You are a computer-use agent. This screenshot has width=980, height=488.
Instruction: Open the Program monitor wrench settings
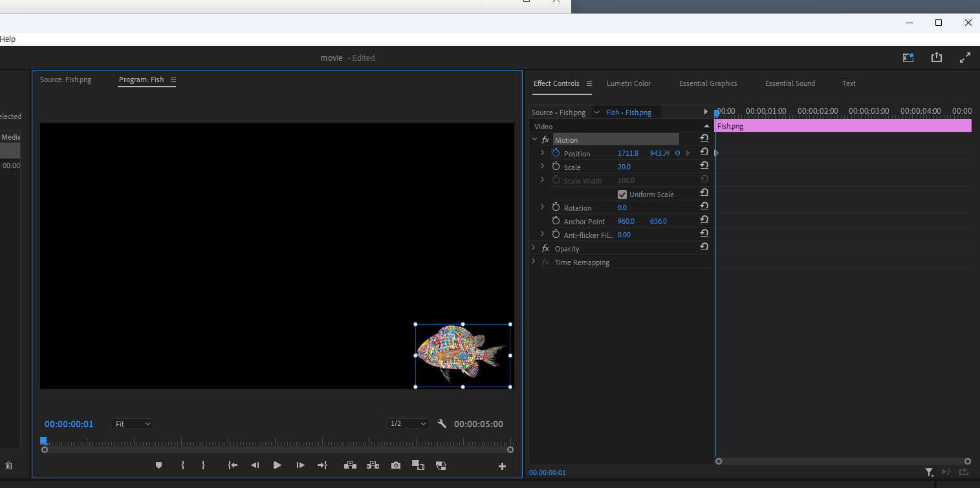click(442, 424)
